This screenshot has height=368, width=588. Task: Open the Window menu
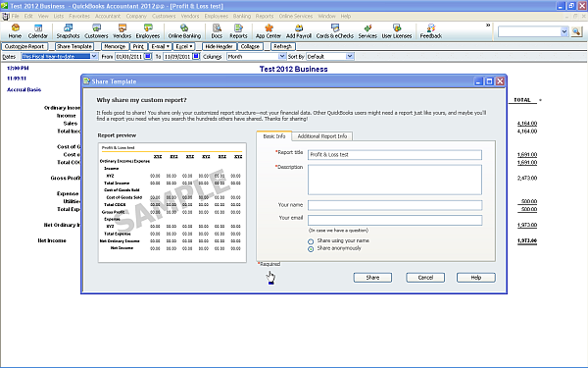pyautogui.click(x=326, y=16)
